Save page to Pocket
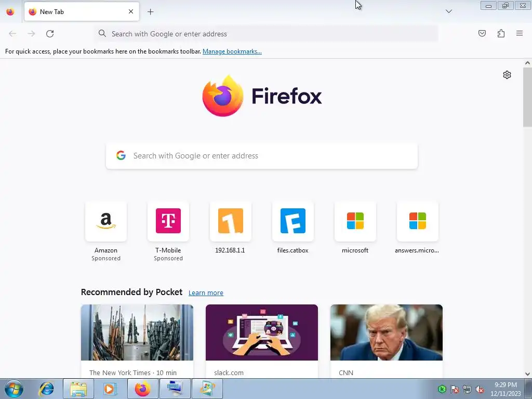The image size is (532, 399). [482, 33]
